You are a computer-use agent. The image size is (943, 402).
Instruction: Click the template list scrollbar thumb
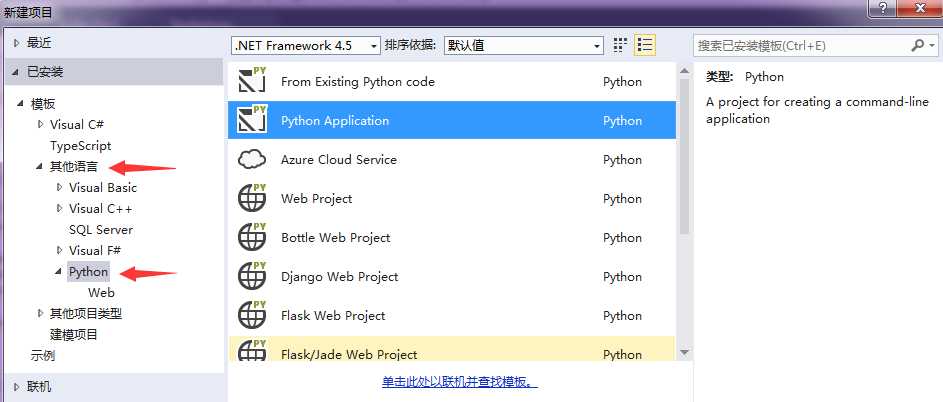pyautogui.click(x=684, y=156)
